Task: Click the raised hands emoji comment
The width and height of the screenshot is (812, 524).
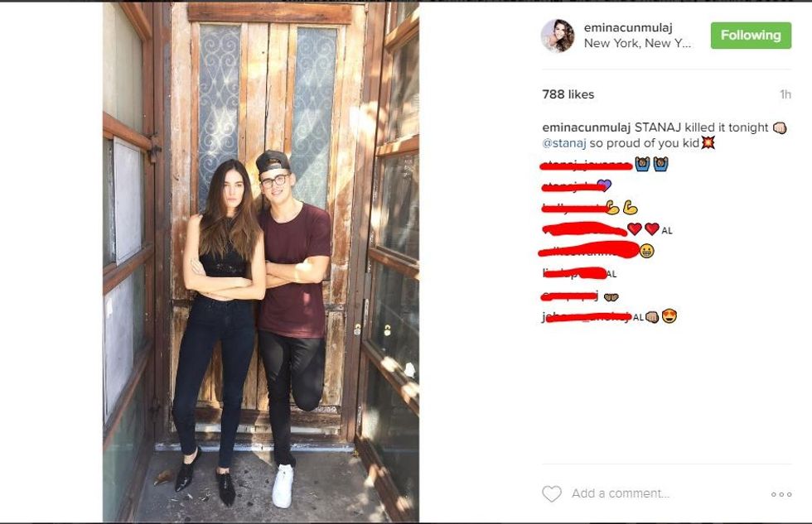Action: pos(651,165)
